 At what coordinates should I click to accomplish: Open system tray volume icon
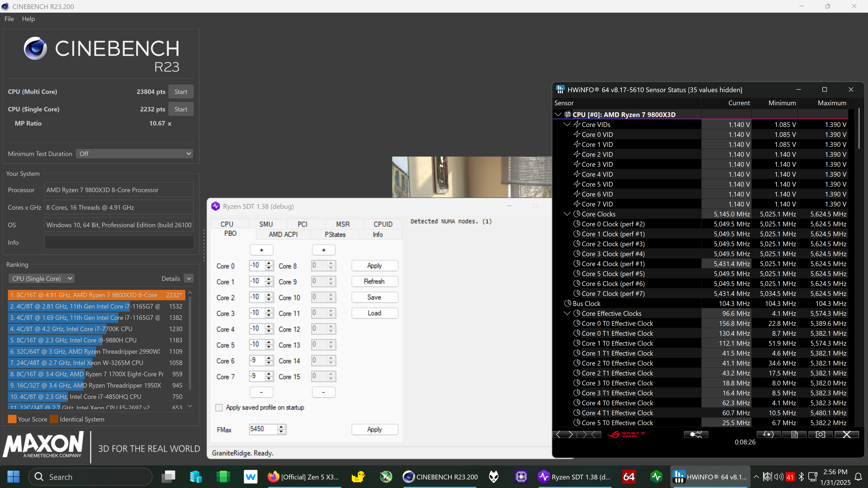coord(778,476)
